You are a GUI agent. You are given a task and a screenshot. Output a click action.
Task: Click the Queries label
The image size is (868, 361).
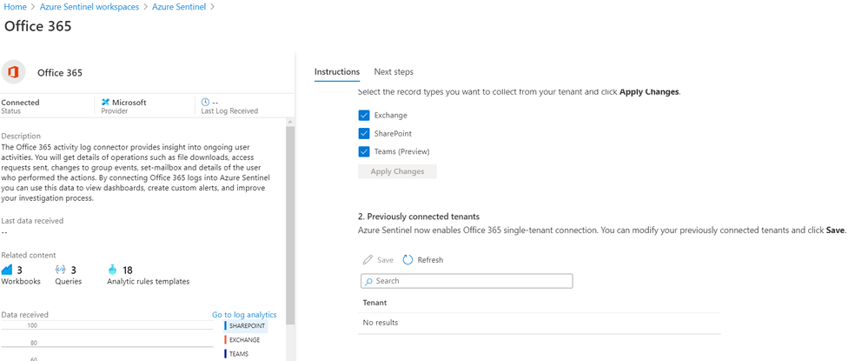pos(68,281)
